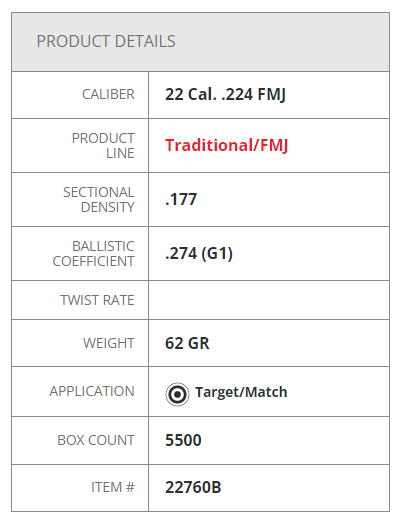
Task: Select the ballistic coefficient .274 (G1)
Action: tap(199, 253)
